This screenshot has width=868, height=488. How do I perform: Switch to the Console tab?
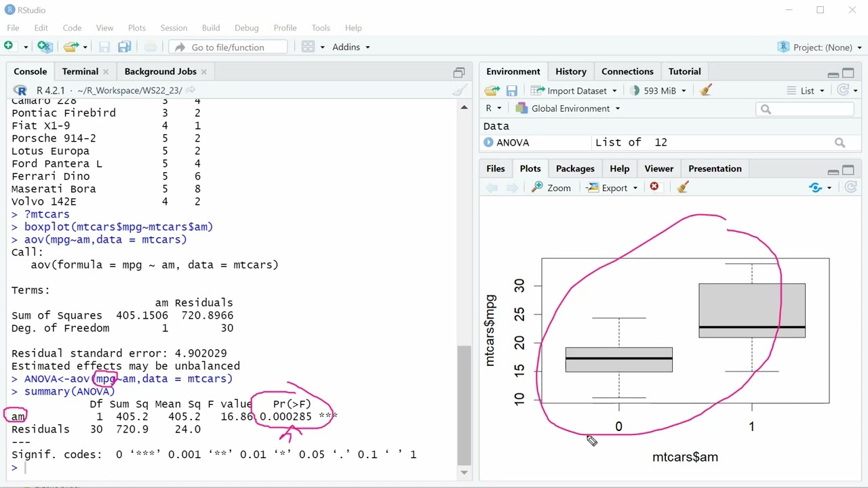coord(31,71)
